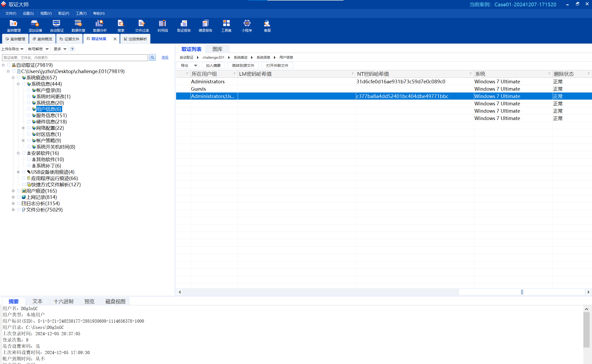Screen dimensions: 592x364
Task: Open the 上传&导出 dropdown
Action: click(x=13, y=49)
